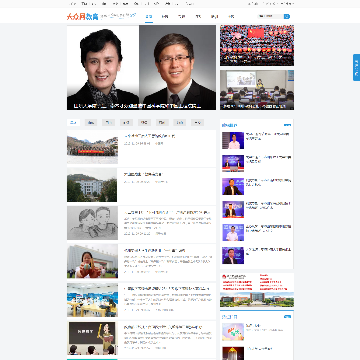Select the first highlighted white category tab

73,123
